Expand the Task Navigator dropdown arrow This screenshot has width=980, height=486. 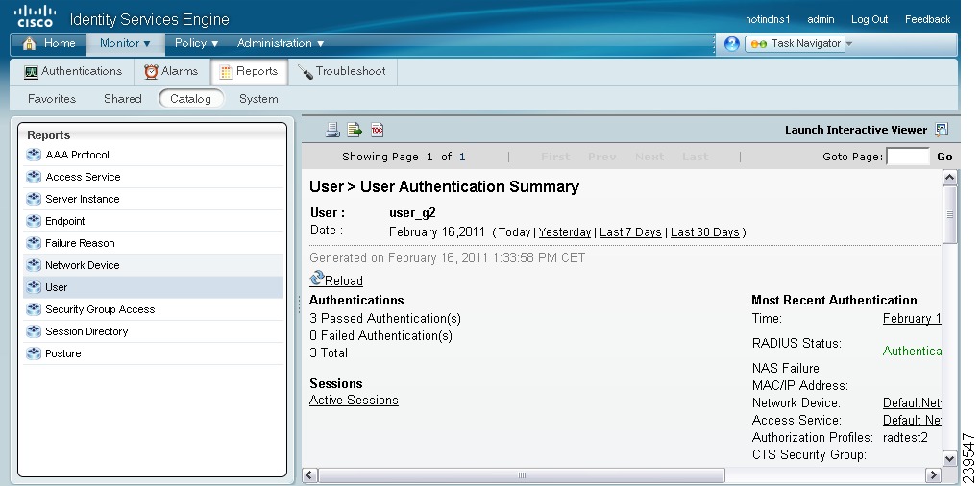848,44
